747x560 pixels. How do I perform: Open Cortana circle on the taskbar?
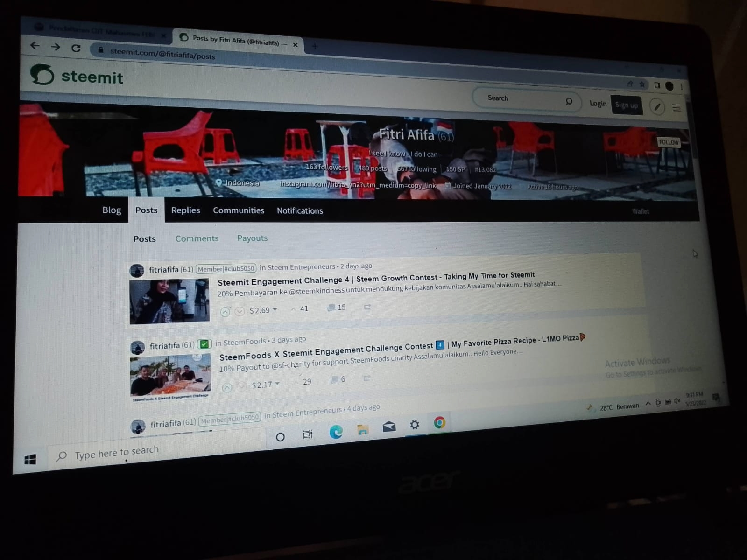coord(280,437)
